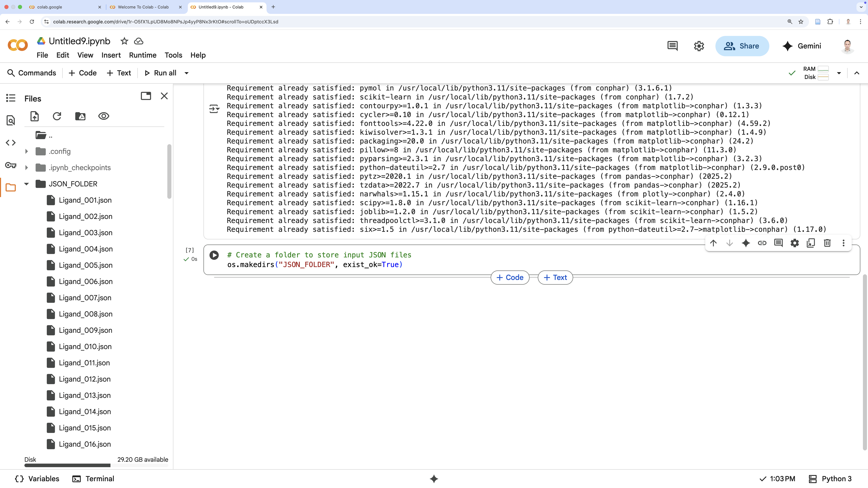
Task: Click the upload to session storage icon
Action: 35,116
